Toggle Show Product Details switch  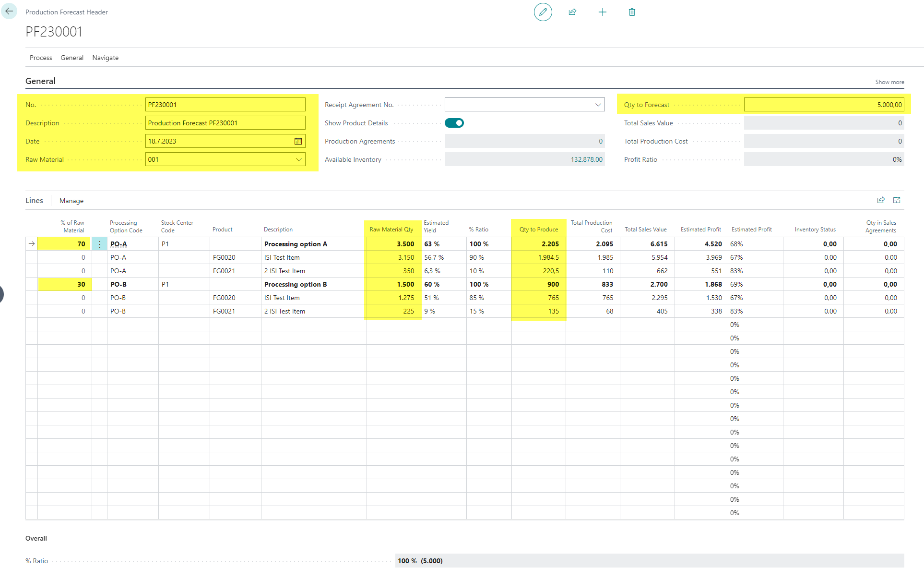[x=454, y=123]
